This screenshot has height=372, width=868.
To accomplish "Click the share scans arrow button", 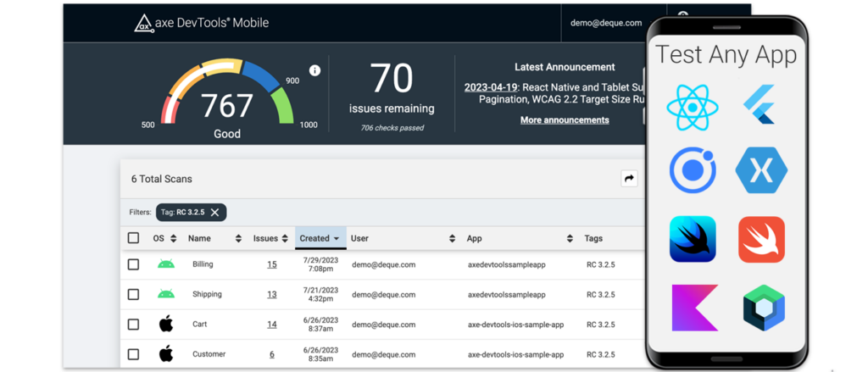I will (x=629, y=178).
